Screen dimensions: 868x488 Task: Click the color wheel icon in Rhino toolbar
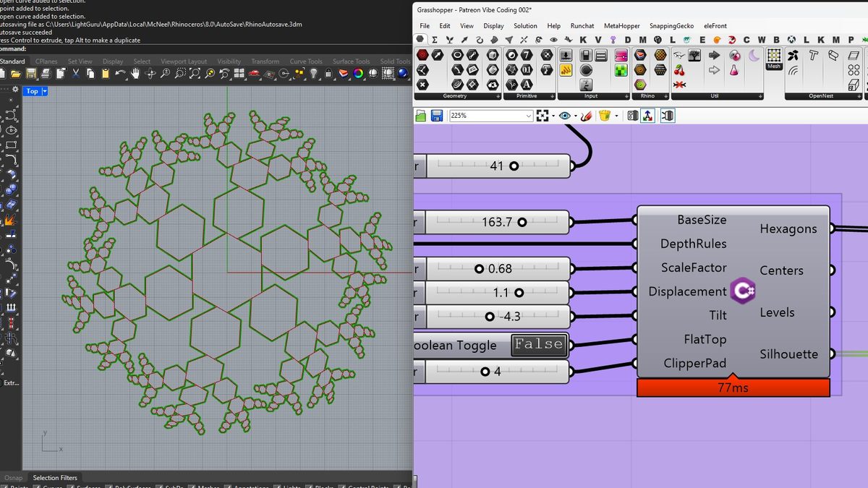pyautogui.click(x=358, y=73)
